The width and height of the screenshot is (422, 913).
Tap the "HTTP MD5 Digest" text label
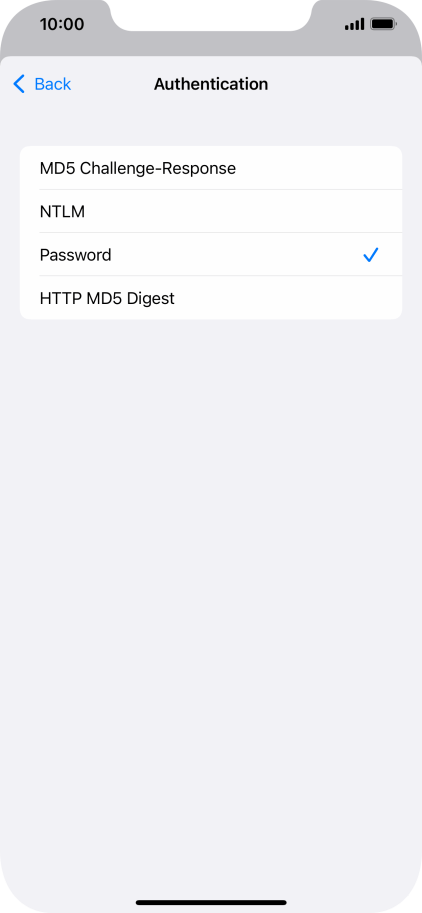[107, 298]
